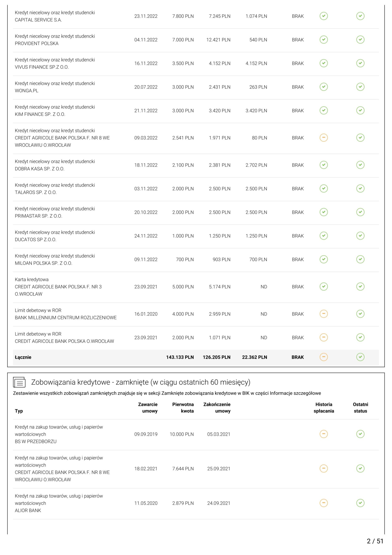
Task: Click orange history icon in the Łącznie row
Action: 324,357
